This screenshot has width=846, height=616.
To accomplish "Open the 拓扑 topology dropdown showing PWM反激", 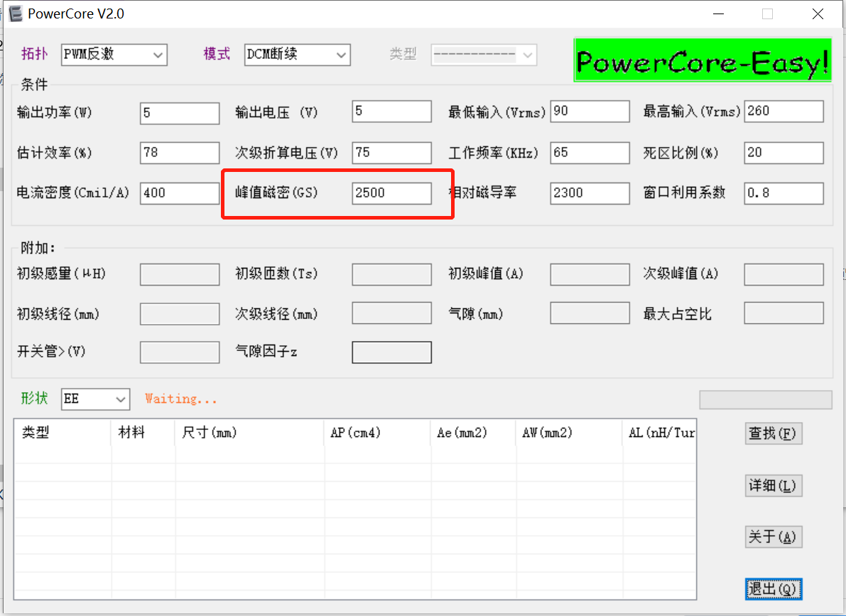I will point(114,55).
